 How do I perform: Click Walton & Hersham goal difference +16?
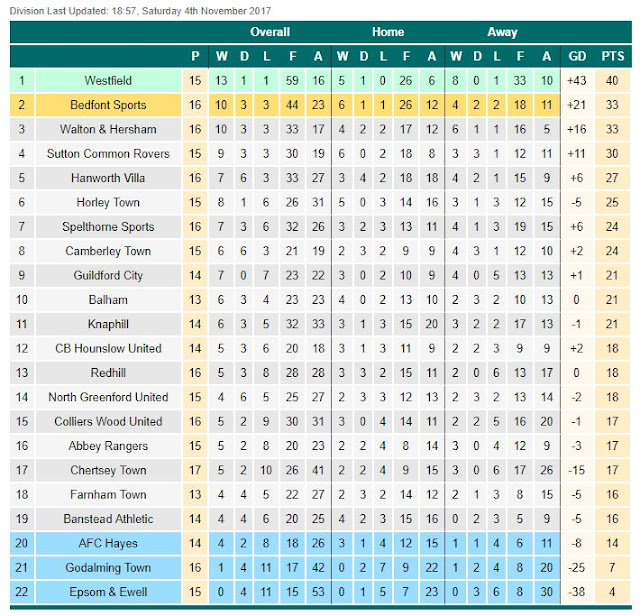576,129
